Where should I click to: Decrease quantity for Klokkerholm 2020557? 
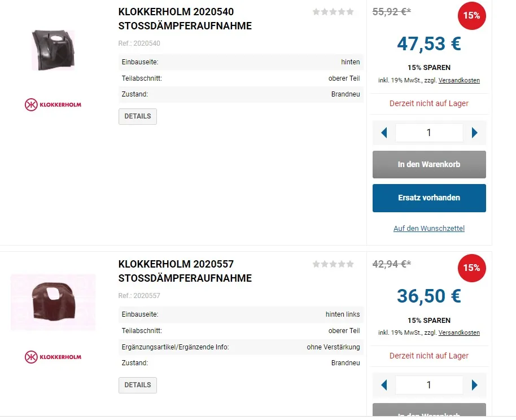(x=384, y=385)
